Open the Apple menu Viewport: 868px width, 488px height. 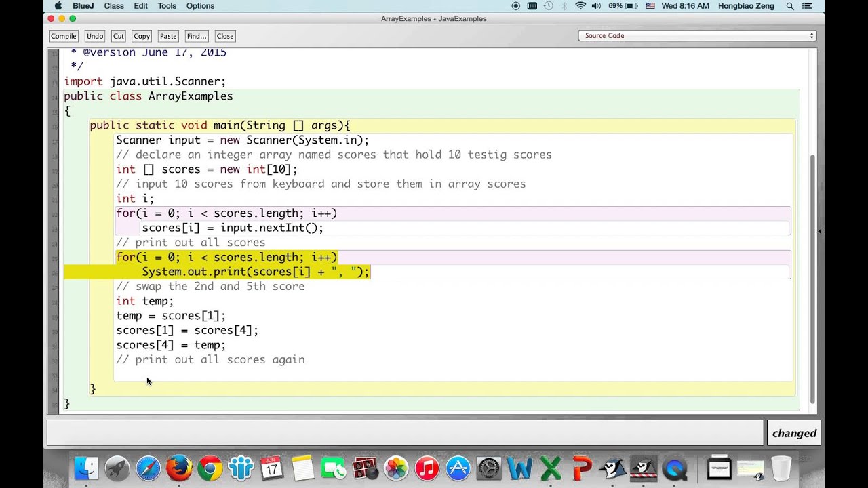[x=58, y=6]
